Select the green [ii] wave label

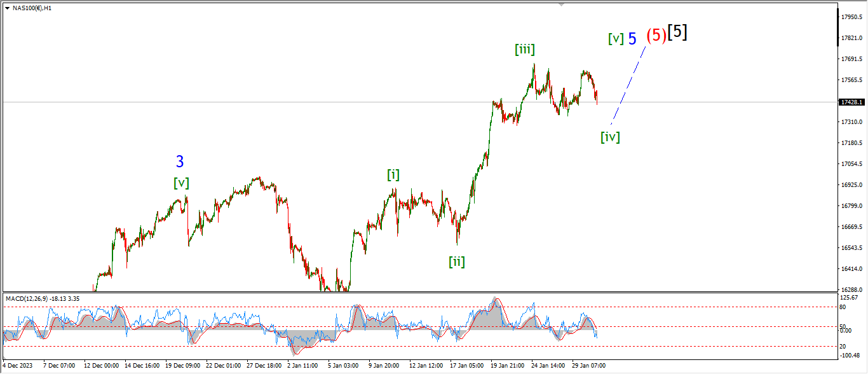456,261
